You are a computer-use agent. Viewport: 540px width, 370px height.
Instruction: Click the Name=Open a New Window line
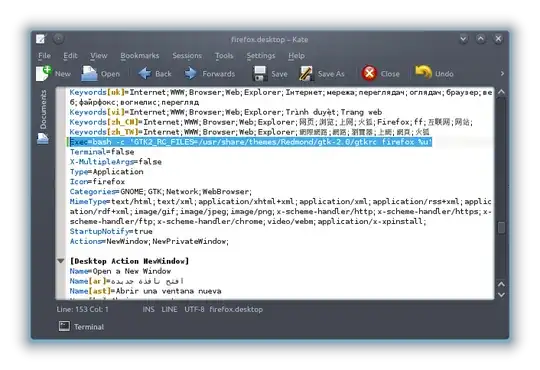coord(120,271)
